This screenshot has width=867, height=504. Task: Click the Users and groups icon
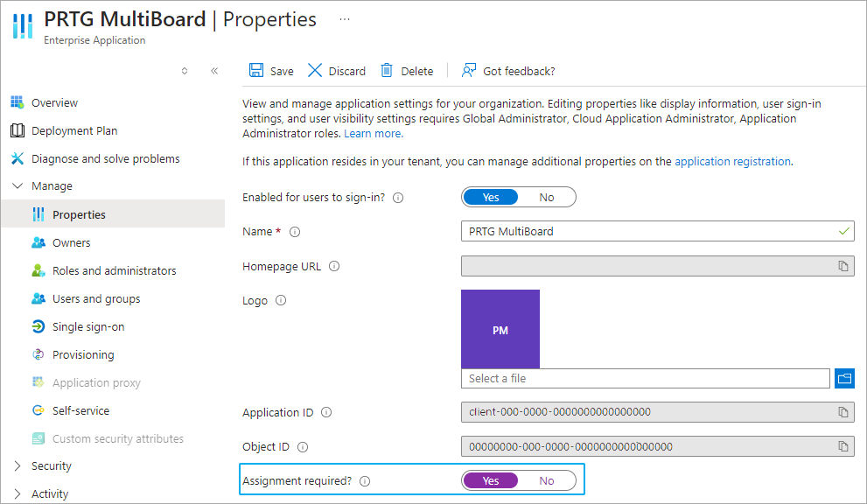point(38,298)
